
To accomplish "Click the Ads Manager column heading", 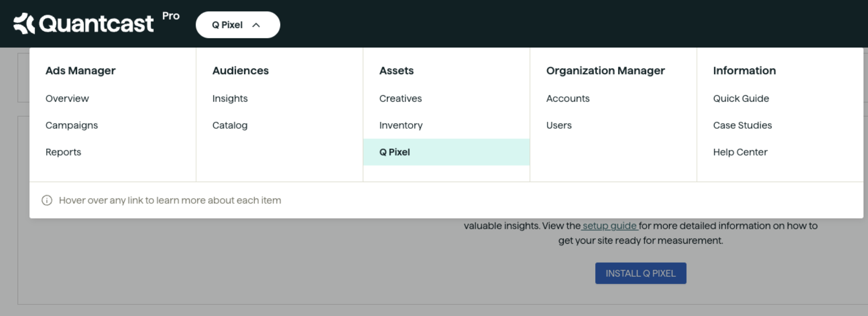I will [81, 71].
